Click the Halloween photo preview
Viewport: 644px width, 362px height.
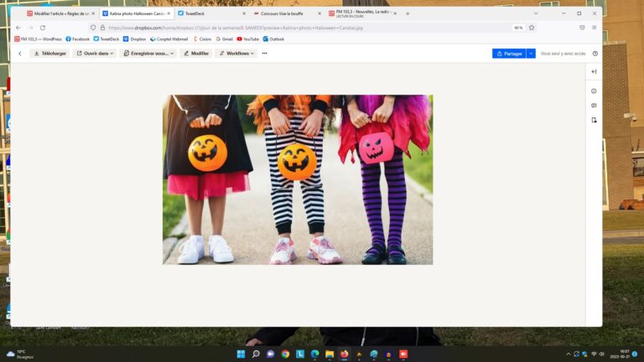[298, 179]
